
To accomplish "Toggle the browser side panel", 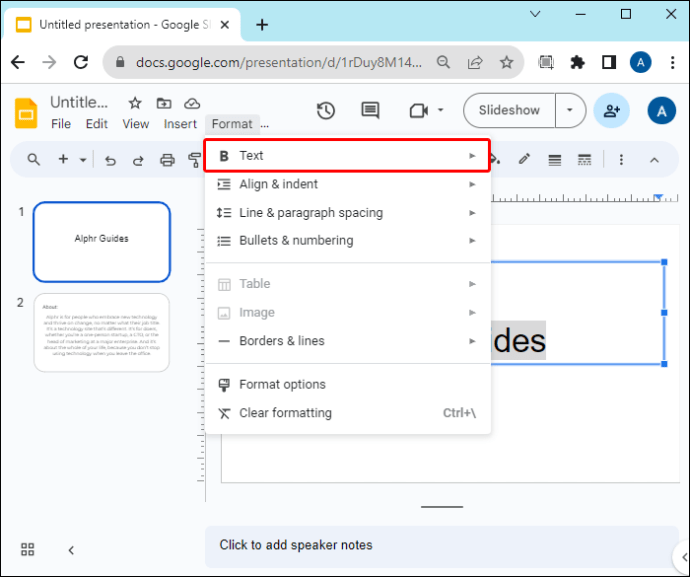I will coord(609,62).
